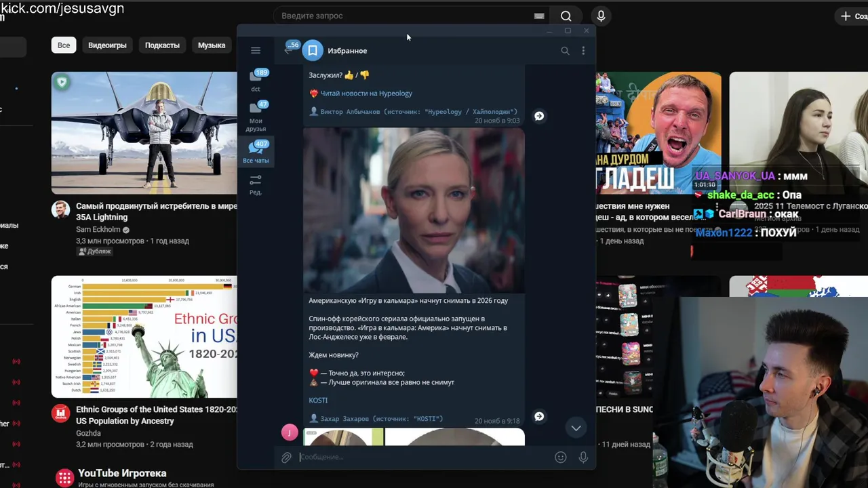The image size is (868, 488).
Task: Open the Бангладеш video thumbnail
Action: point(658,133)
